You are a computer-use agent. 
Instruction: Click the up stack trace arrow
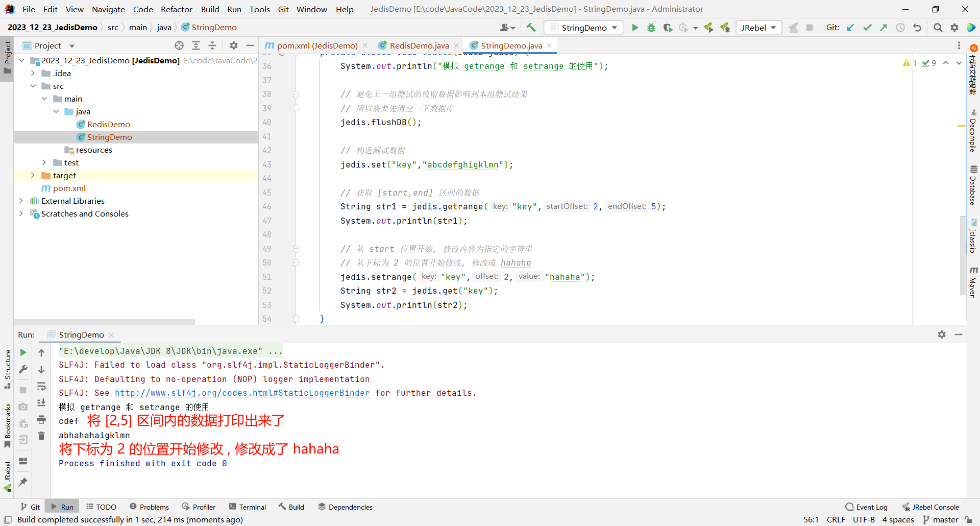pos(41,352)
